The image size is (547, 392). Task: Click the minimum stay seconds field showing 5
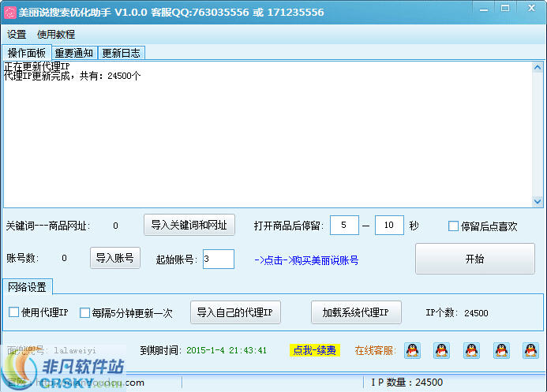pos(344,225)
